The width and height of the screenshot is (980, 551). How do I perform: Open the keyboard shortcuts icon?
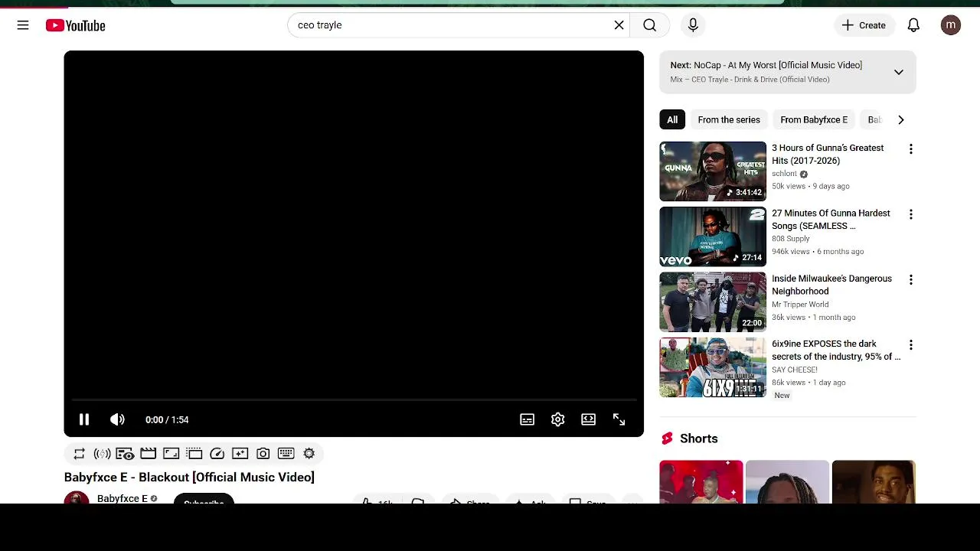click(286, 454)
